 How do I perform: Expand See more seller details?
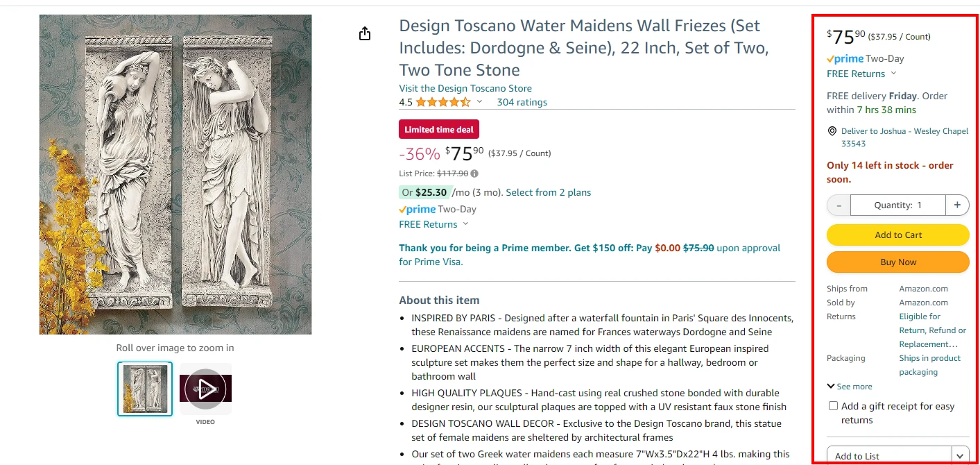[x=850, y=387]
